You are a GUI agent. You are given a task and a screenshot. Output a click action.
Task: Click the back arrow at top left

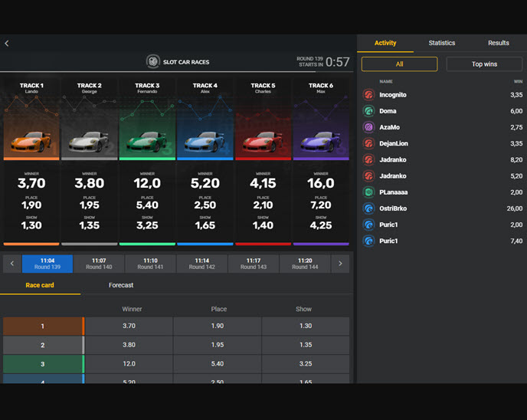tap(7, 44)
